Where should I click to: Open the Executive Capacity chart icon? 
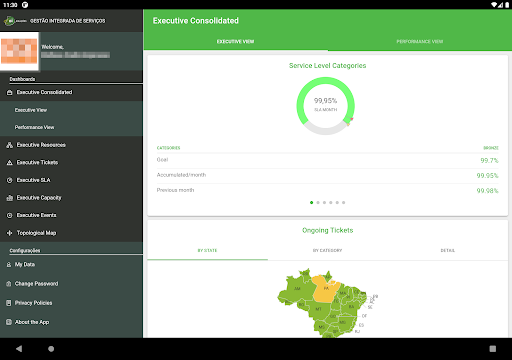10,198
